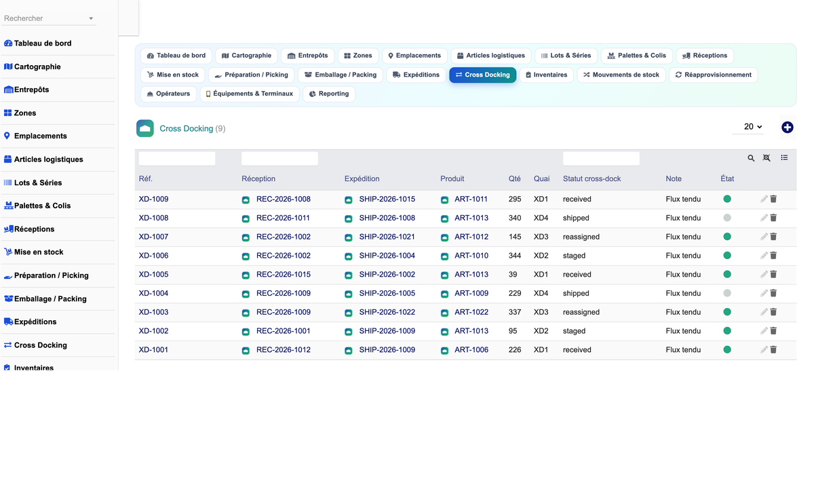Sort by the Qté column header
This screenshot has width=814, height=504.
(x=515, y=179)
